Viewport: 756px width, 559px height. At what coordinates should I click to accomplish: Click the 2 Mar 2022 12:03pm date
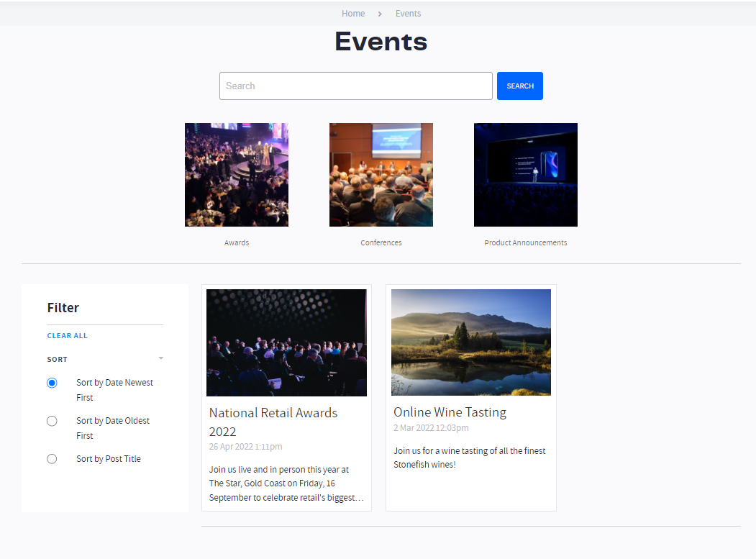click(x=431, y=428)
